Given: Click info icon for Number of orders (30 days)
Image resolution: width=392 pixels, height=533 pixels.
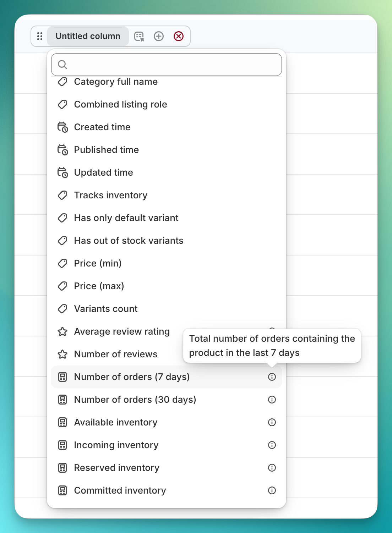Looking at the screenshot, I should point(272,400).
